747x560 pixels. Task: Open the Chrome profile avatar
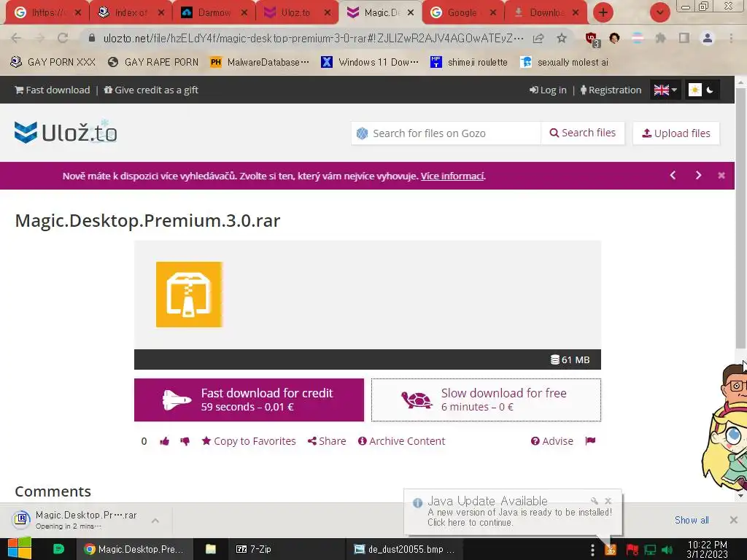coord(708,38)
